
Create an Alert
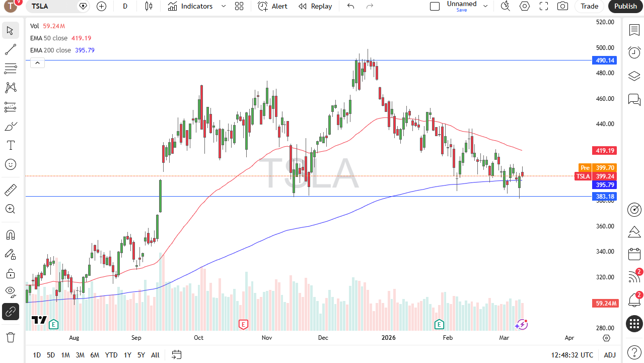point(272,6)
